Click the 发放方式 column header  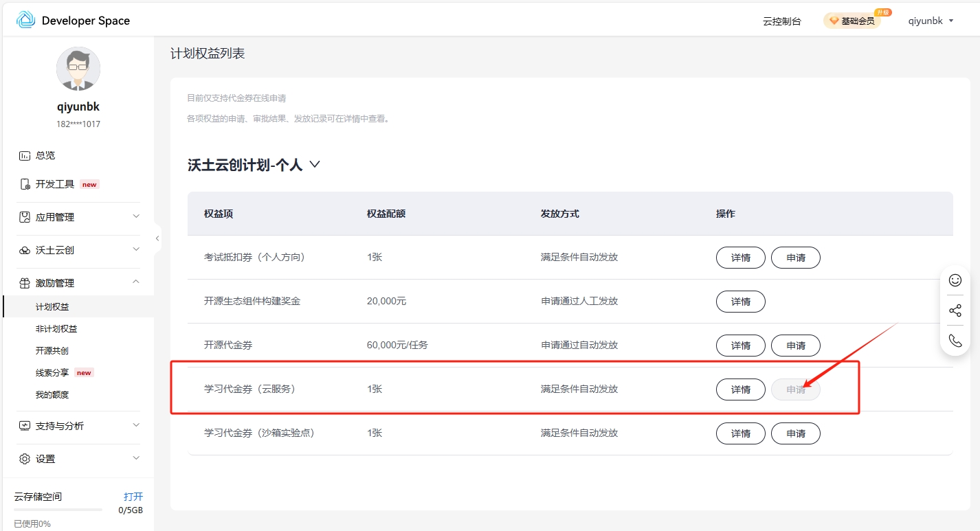(560, 214)
